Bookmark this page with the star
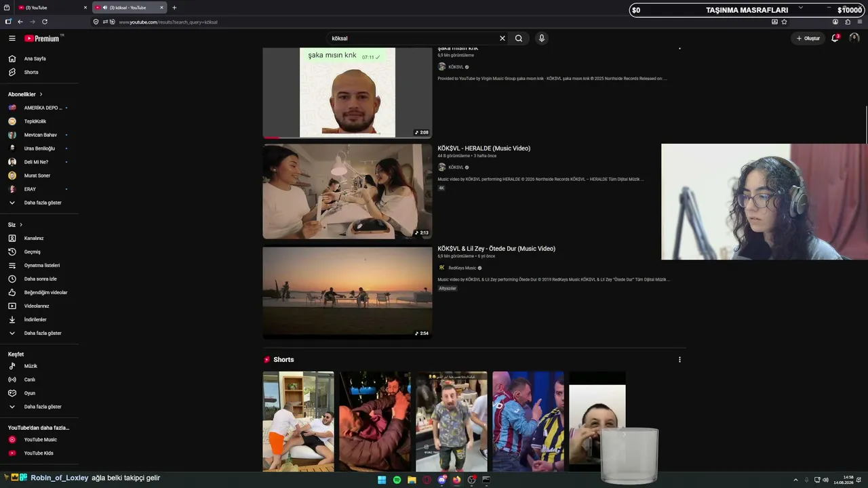868x488 pixels. tap(785, 22)
